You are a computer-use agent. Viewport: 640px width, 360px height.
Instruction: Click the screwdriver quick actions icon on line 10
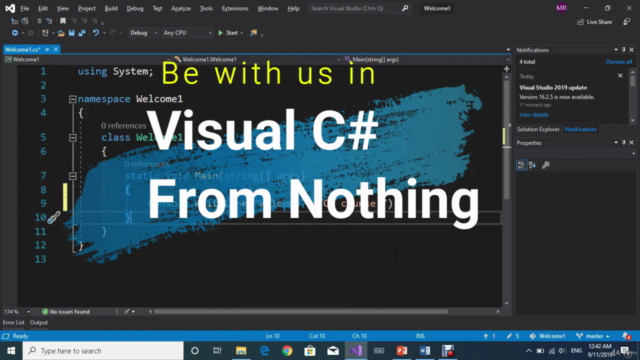pyautogui.click(x=54, y=218)
